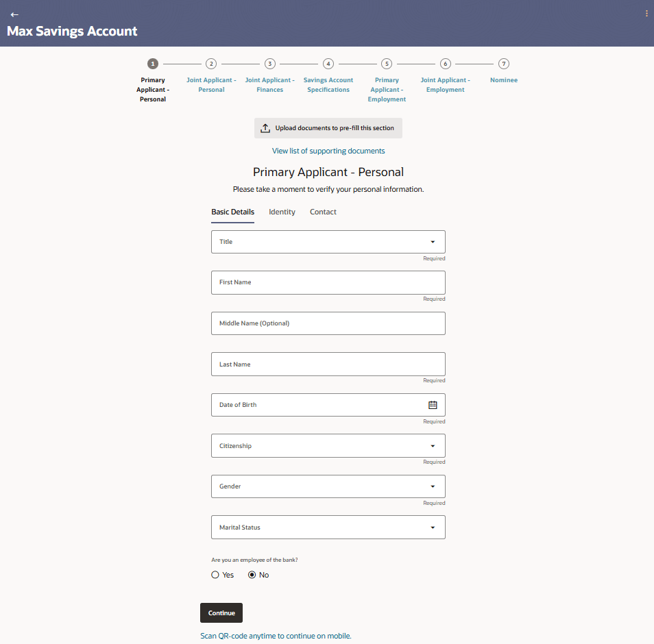This screenshot has width=654, height=644.
Task: Go back using the arrow icon
Action: [14, 14]
